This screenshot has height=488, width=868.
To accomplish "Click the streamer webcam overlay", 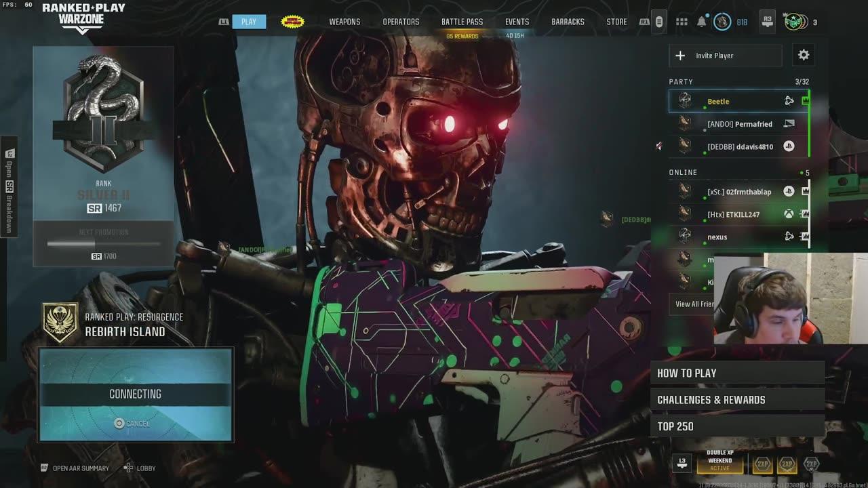I will 791,298.
